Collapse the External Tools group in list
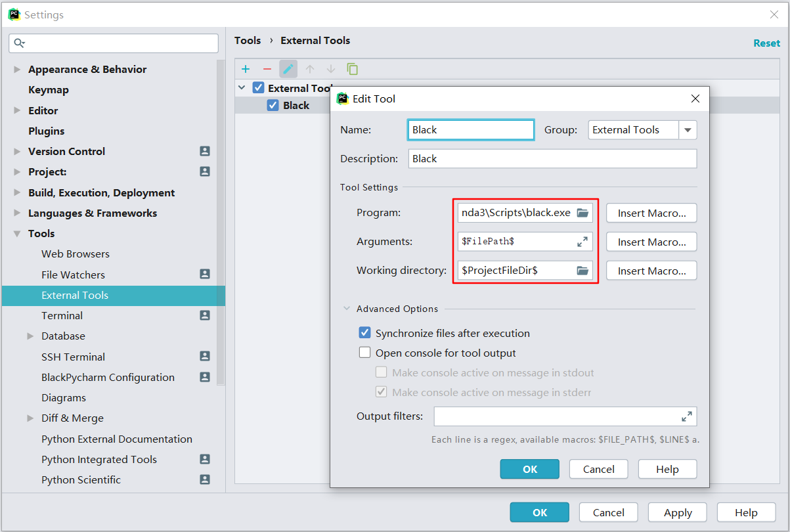Image resolution: width=790 pixels, height=532 pixels. click(x=242, y=87)
